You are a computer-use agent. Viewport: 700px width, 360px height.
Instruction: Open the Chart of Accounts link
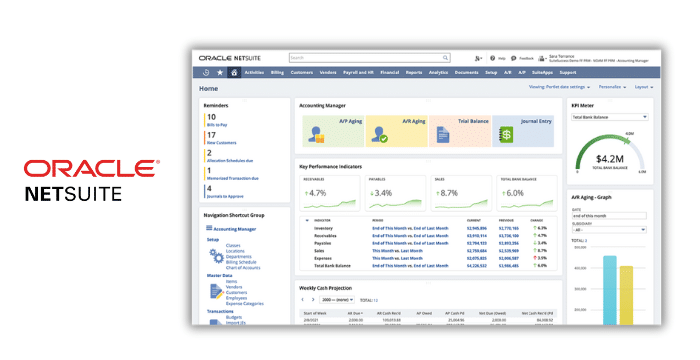(243, 268)
